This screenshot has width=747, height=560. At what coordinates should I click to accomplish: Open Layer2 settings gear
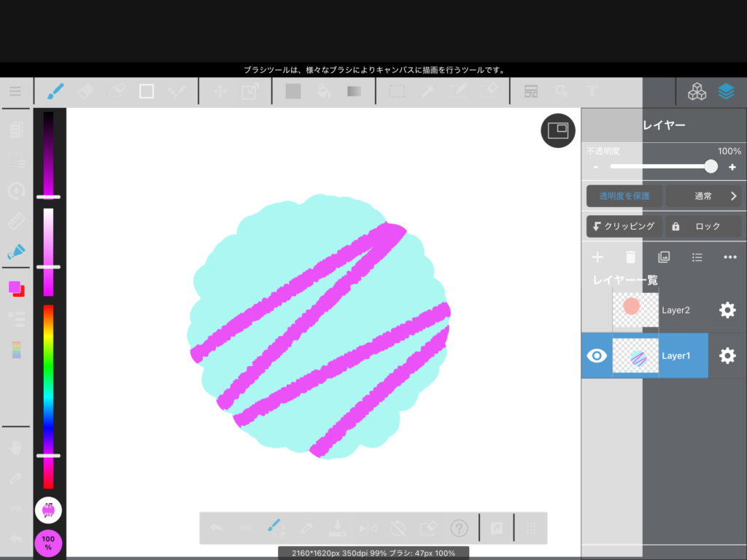click(x=727, y=310)
